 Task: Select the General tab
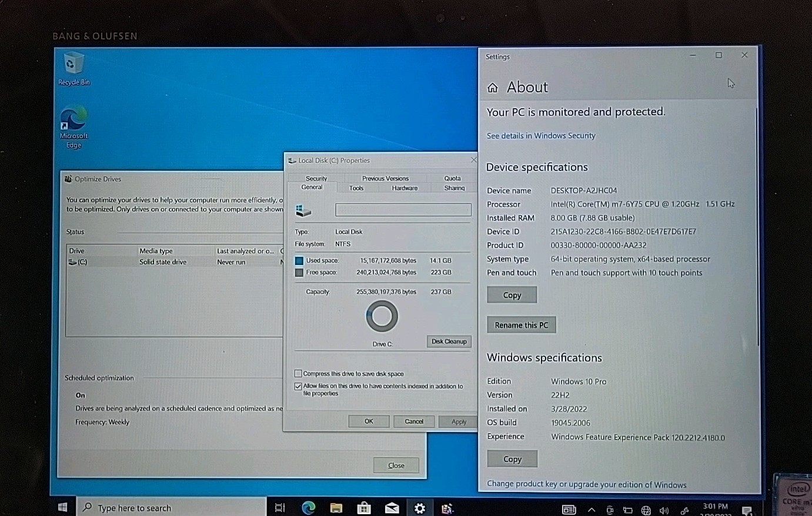coord(312,187)
